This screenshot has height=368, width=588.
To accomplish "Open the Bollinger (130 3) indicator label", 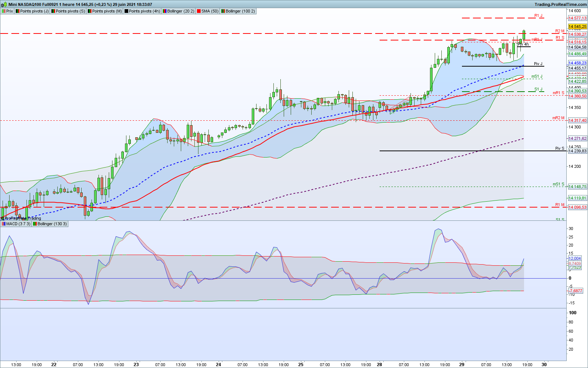I will [x=50, y=224].
